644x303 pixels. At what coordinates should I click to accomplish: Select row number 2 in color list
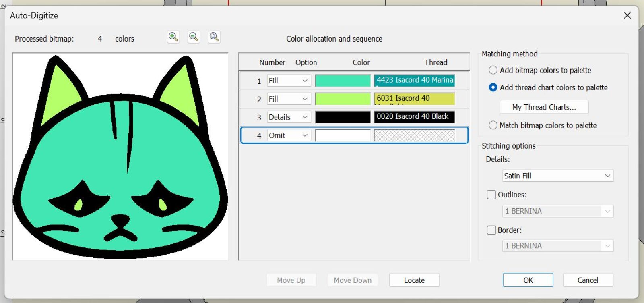[x=259, y=99]
